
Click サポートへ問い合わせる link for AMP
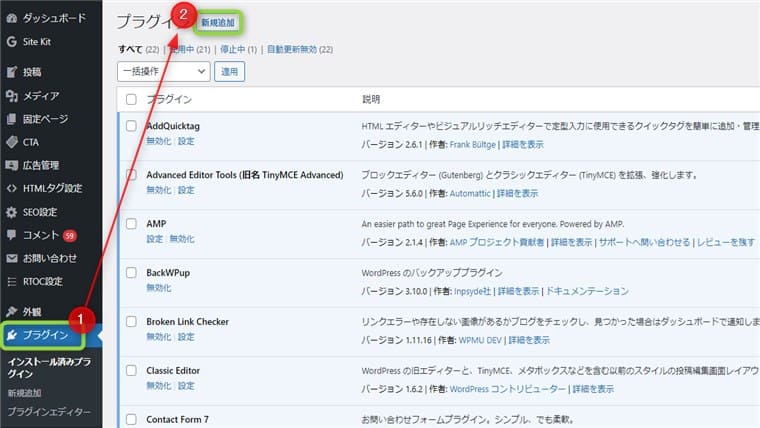click(x=644, y=242)
